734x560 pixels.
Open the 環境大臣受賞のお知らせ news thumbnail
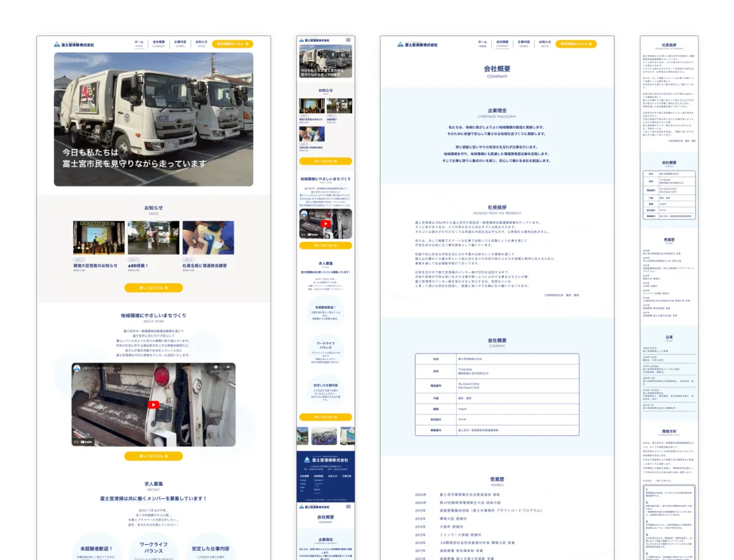coord(99,238)
